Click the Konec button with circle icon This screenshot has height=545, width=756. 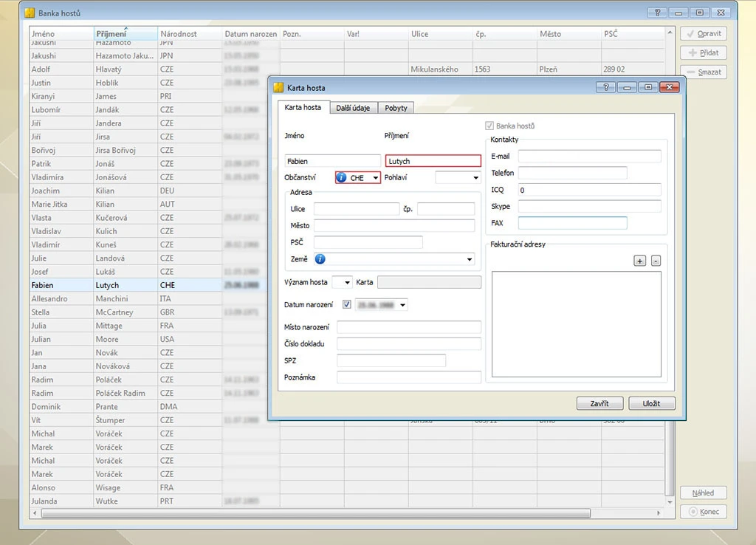click(704, 512)
